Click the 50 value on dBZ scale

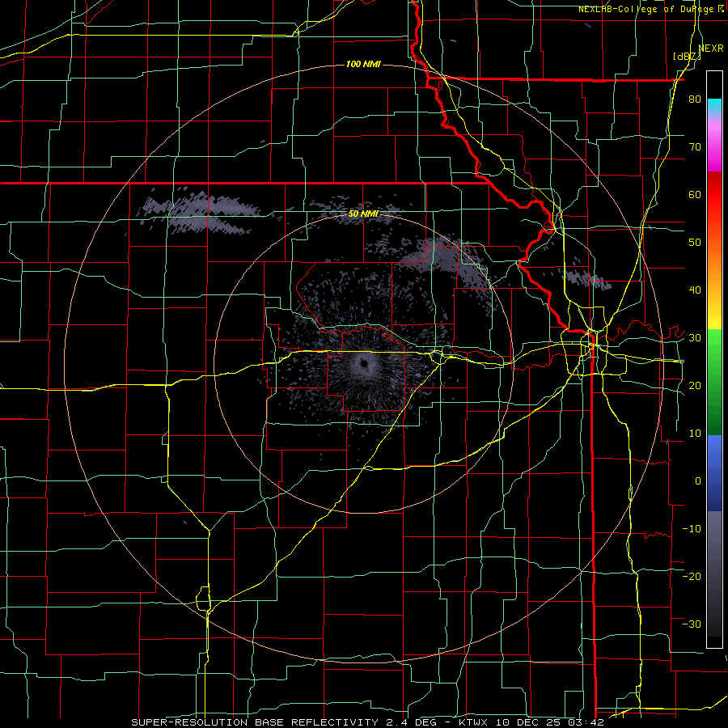tap(695, 243)
